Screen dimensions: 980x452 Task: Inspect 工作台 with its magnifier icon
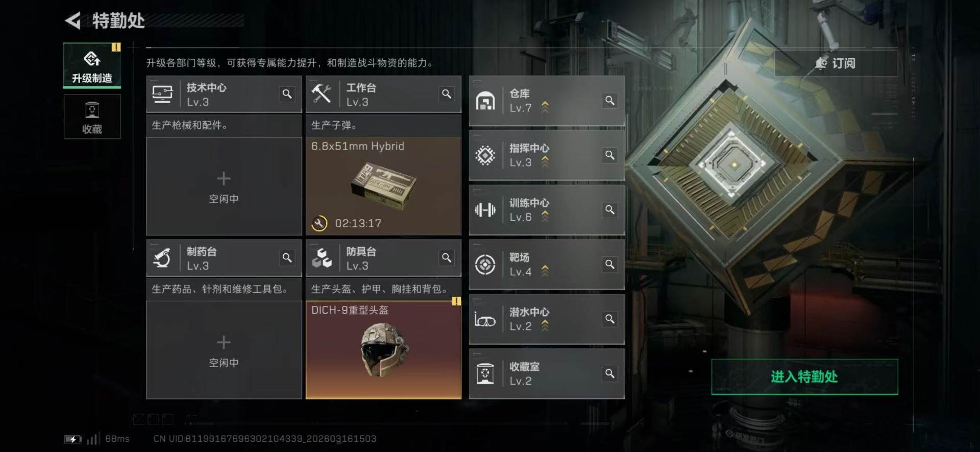[x=447, y=94]
